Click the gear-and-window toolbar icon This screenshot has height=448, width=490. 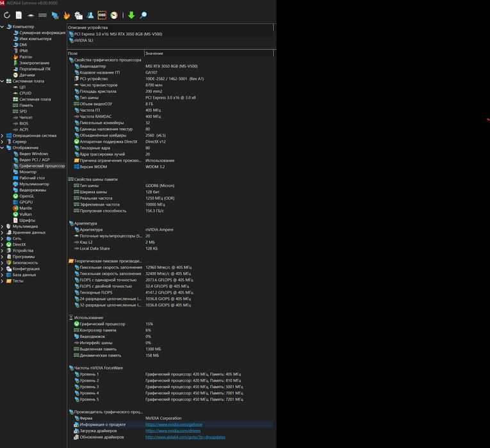pos(78,15)
